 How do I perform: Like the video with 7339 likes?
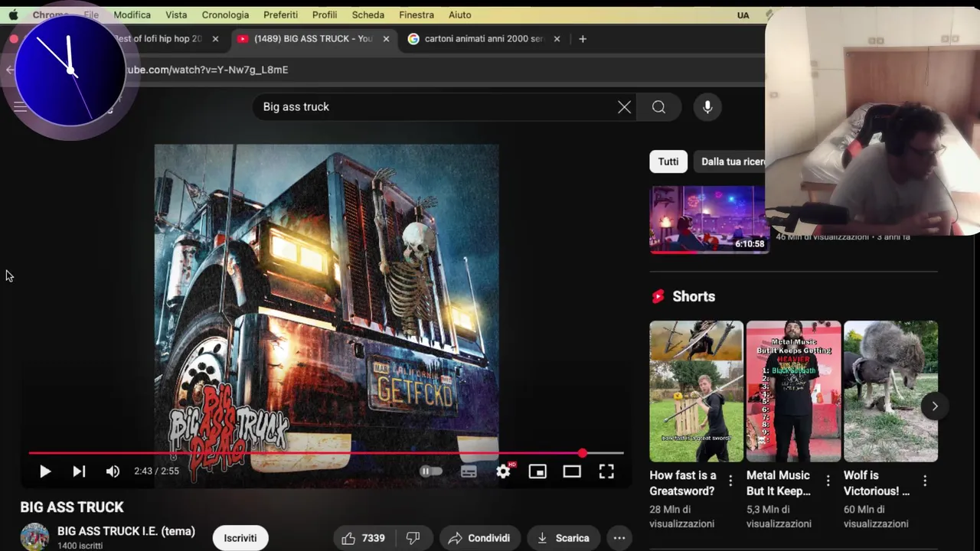pos(363,538)
